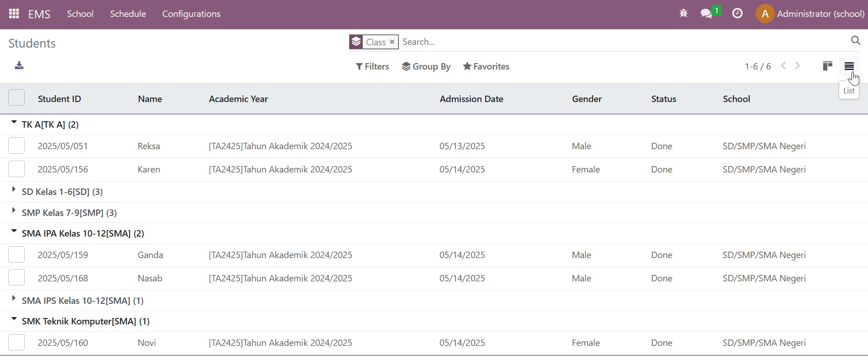Sort by School column header
Viewport: 868px width, 361px height.
click(737, 99)
